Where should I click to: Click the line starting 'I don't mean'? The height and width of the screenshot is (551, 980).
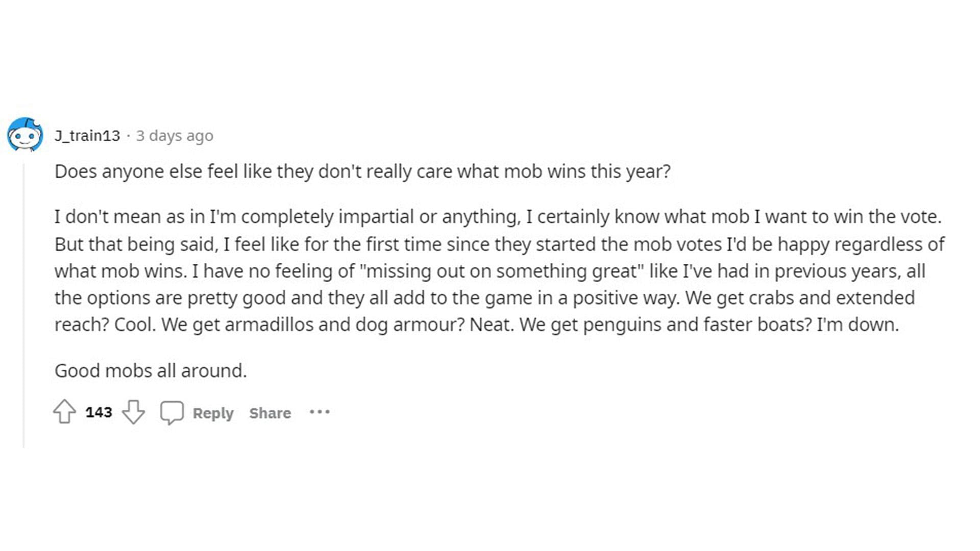click(x=498, y=217)
